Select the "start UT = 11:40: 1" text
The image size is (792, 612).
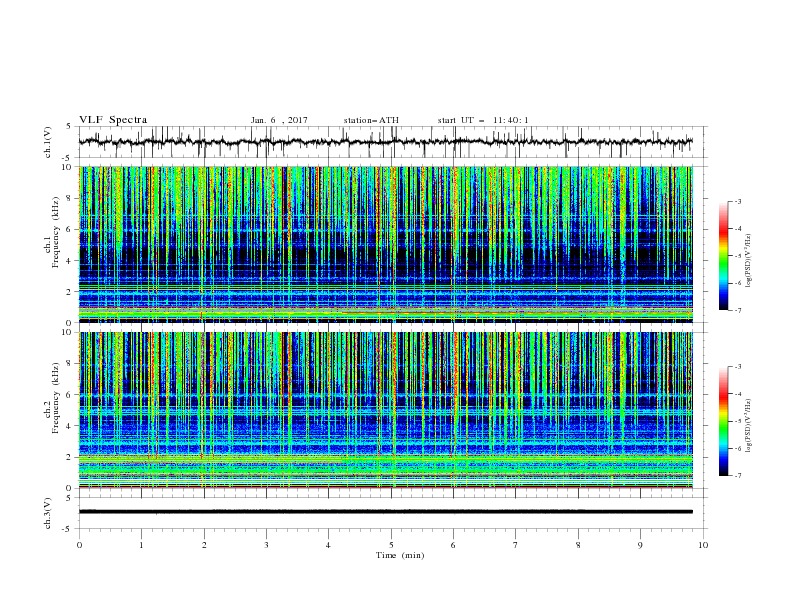(x=483, y=120)
